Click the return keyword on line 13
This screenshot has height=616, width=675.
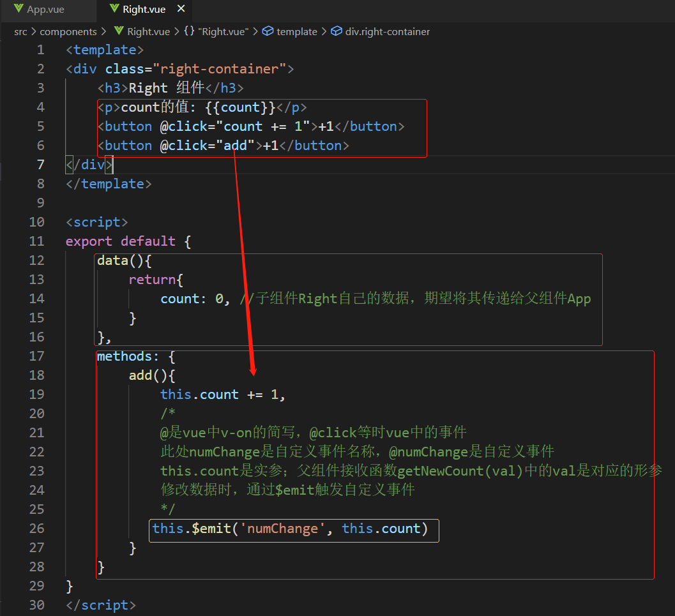pyautogui.click(x=152, y=280)
